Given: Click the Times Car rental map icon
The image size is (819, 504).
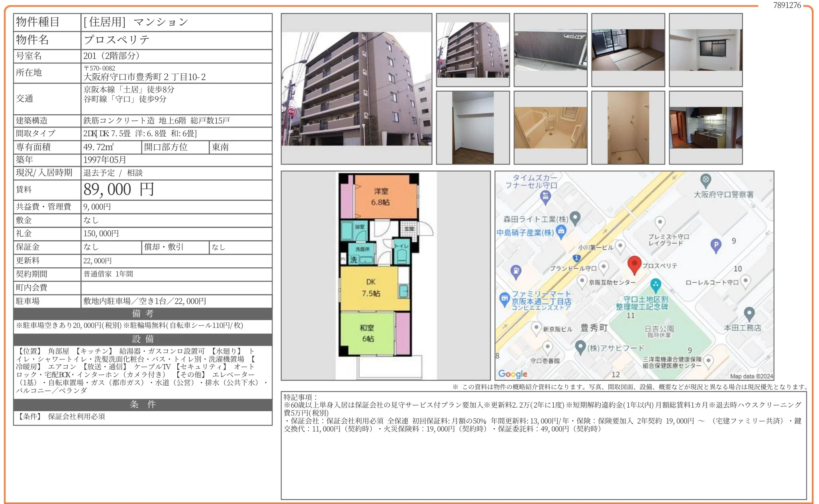Looking at the screenshot, I should (545, 196).
